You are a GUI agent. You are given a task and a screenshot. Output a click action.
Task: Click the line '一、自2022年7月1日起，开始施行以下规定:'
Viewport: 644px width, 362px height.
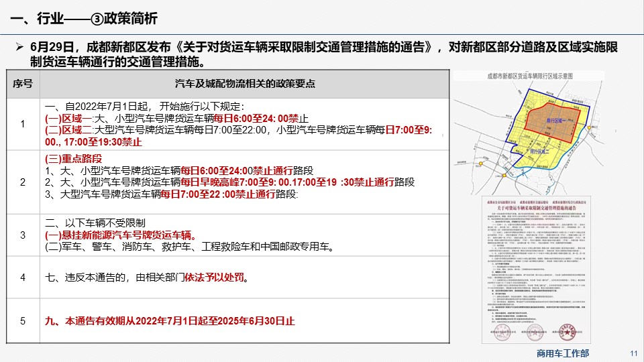click(x=144, y=107)
